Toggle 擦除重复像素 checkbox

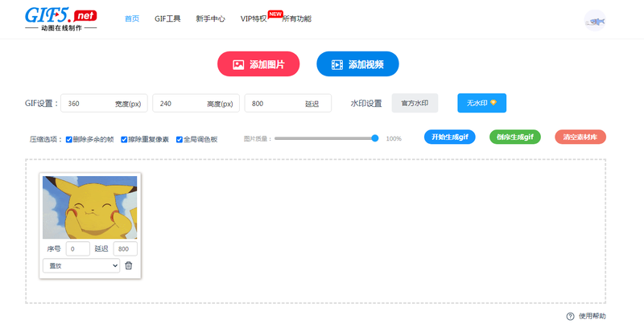[x=124, y=139]
